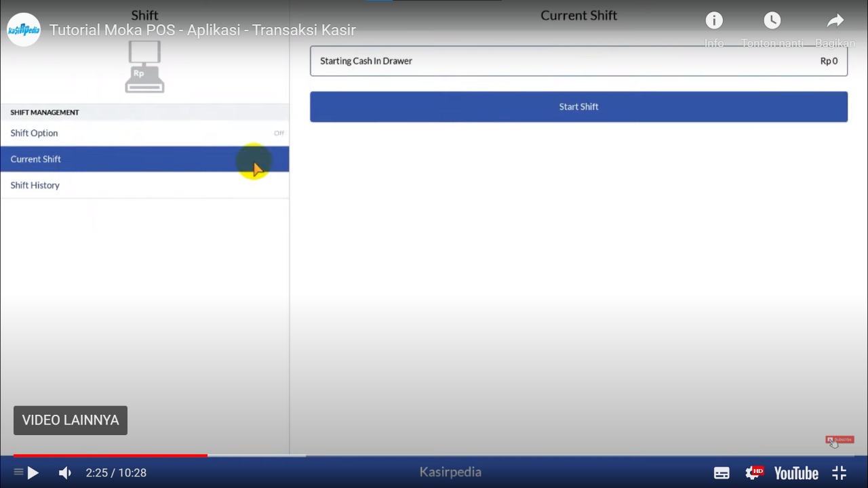Open Shift History
This screenshot has height=488, width=868.
pyautogui.click(x=144, y=185)
